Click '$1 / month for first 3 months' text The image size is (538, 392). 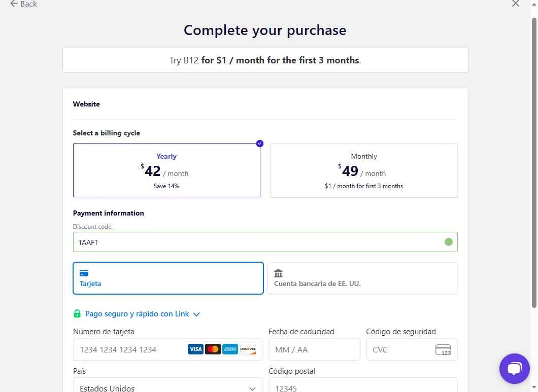click(364, 186)
